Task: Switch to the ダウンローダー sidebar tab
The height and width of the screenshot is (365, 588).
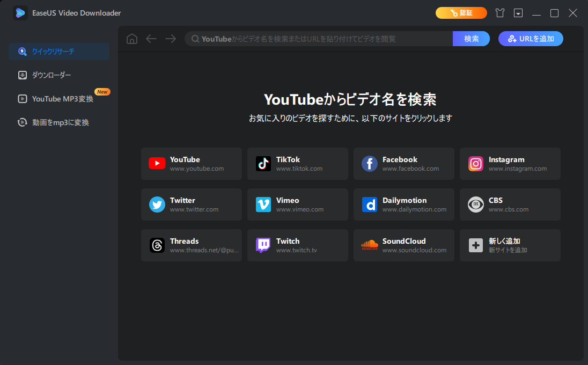Action: click(x=52, y=75)
